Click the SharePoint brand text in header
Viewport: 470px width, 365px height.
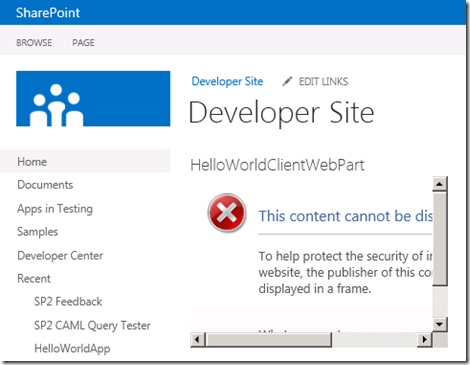pyautogui.click(x=48, y=13)
